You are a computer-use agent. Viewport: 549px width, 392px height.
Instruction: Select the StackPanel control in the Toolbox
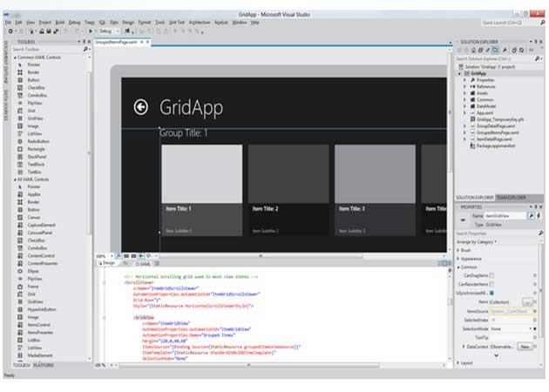37,155
